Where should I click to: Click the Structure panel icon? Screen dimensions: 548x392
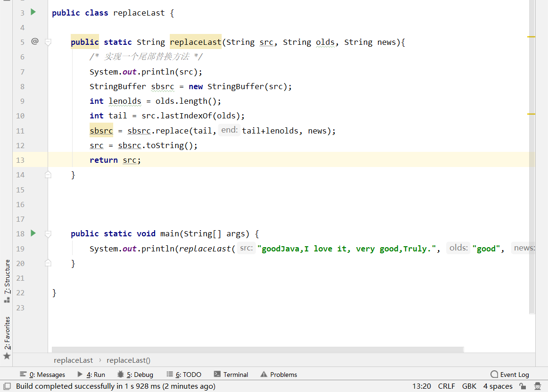(7, 300)
